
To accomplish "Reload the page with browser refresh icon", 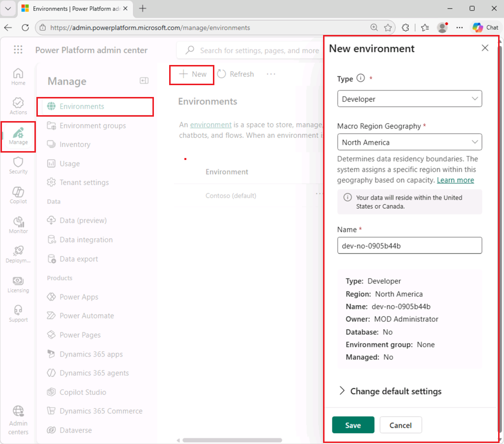I will pos(25,28).
